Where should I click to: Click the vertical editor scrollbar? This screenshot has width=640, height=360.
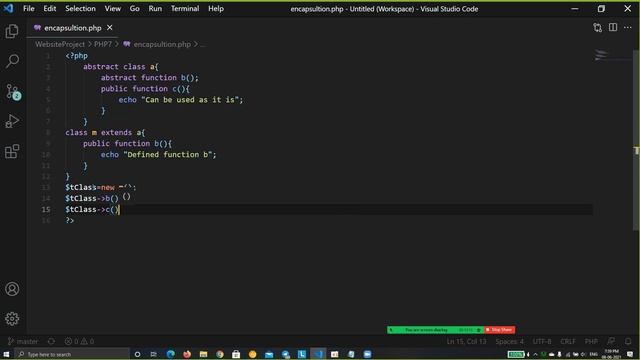tap(636, 139)
